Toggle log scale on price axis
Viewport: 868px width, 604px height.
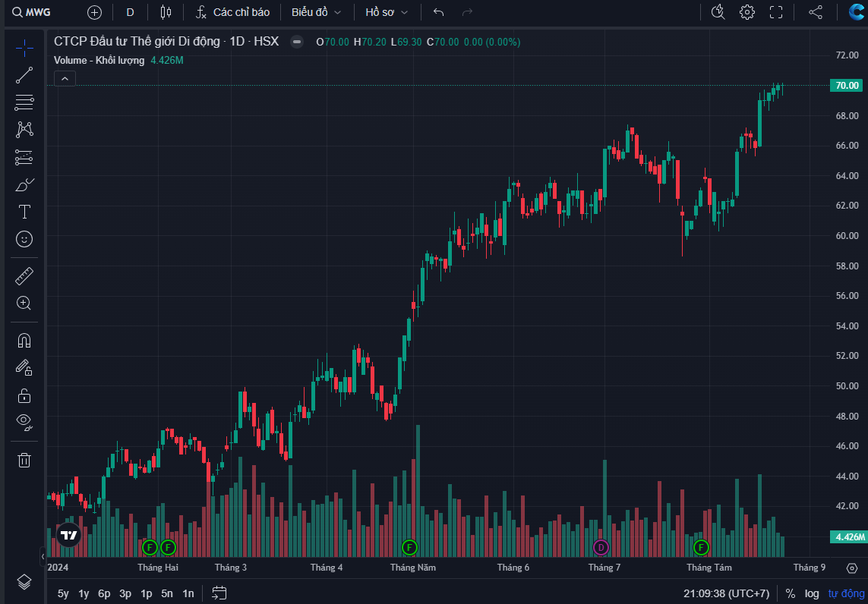[x=812, y=593]
